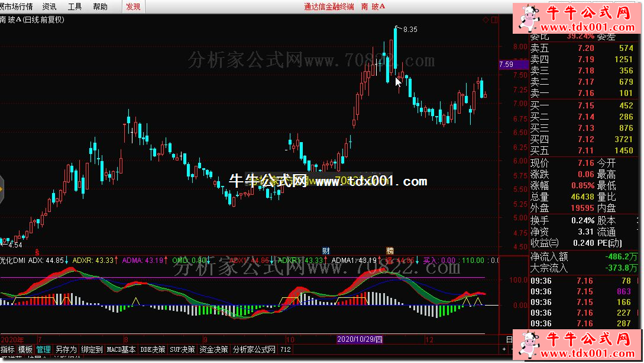Switch to 资金决策 indicator tab
The height and width of the screenshot is (363, 644).
tap(213, 349)
